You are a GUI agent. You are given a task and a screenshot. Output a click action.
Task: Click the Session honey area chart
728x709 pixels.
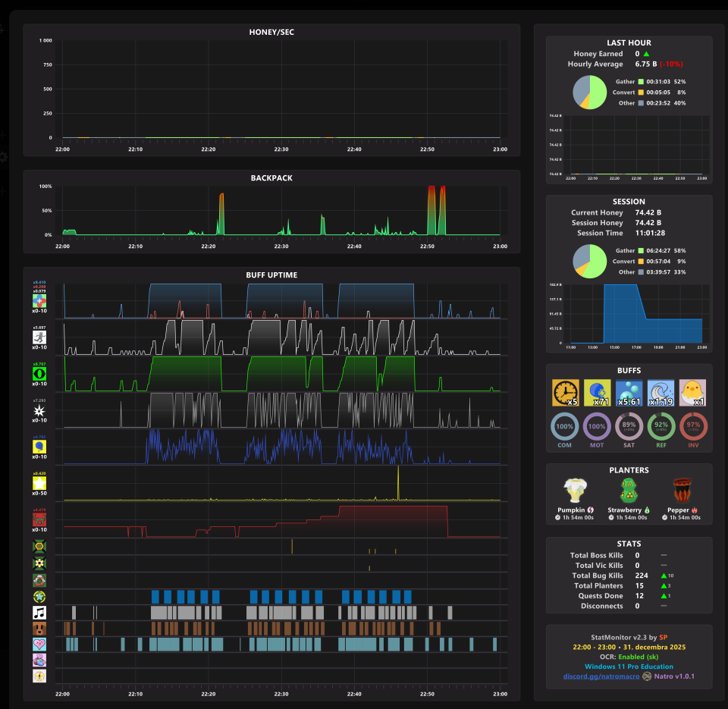[636, 314]
